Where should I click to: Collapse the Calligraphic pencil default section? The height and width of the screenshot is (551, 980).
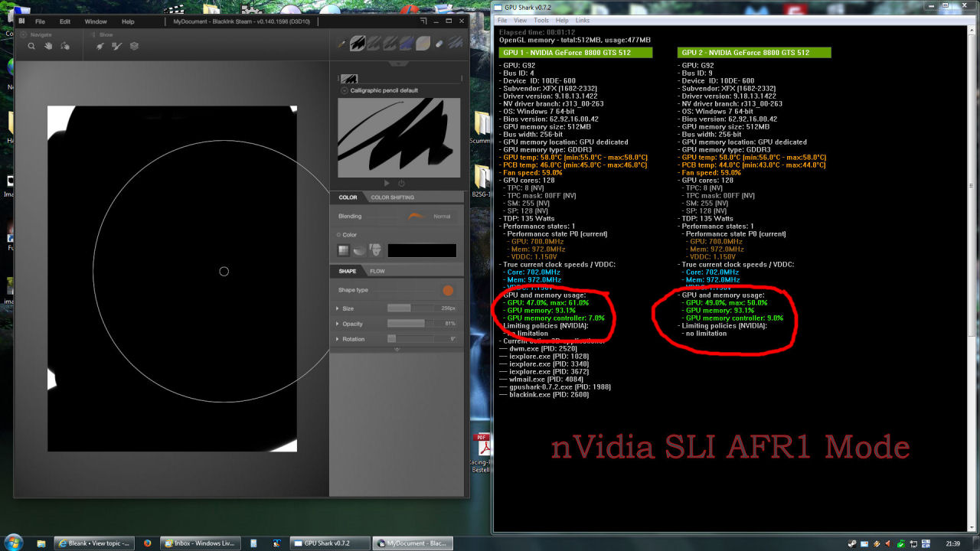[x=344, y=90]
